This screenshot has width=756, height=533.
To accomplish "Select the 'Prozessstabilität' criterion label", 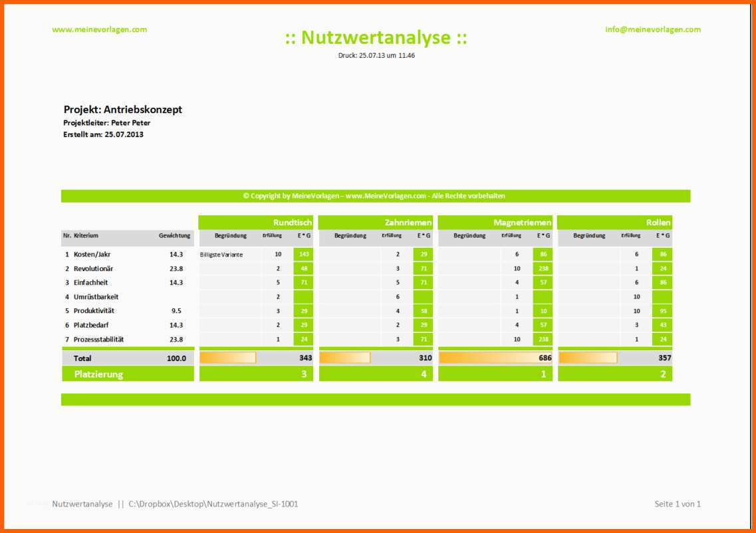I will click(99, 339).
